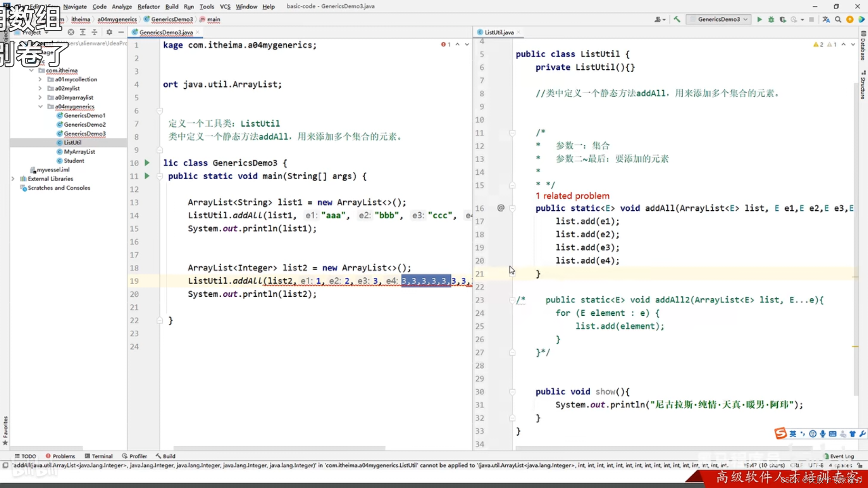Start debugging with the bug icon
The height and width of the screenshot is (488, 868).
pyautogui.click(x=771, y=19)
